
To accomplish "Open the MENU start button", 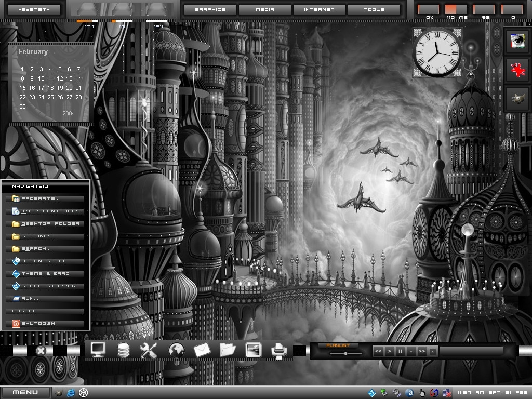I will point(25,392).
